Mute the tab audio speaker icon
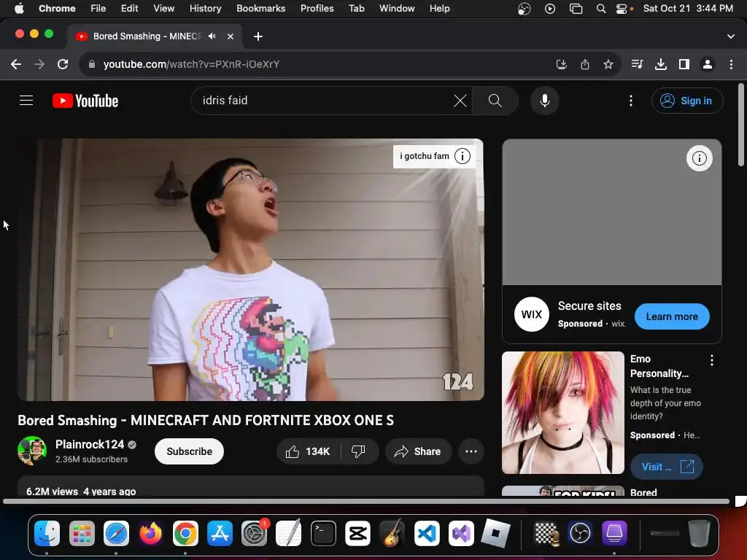 pyautogui.click(x=212, y=36)
